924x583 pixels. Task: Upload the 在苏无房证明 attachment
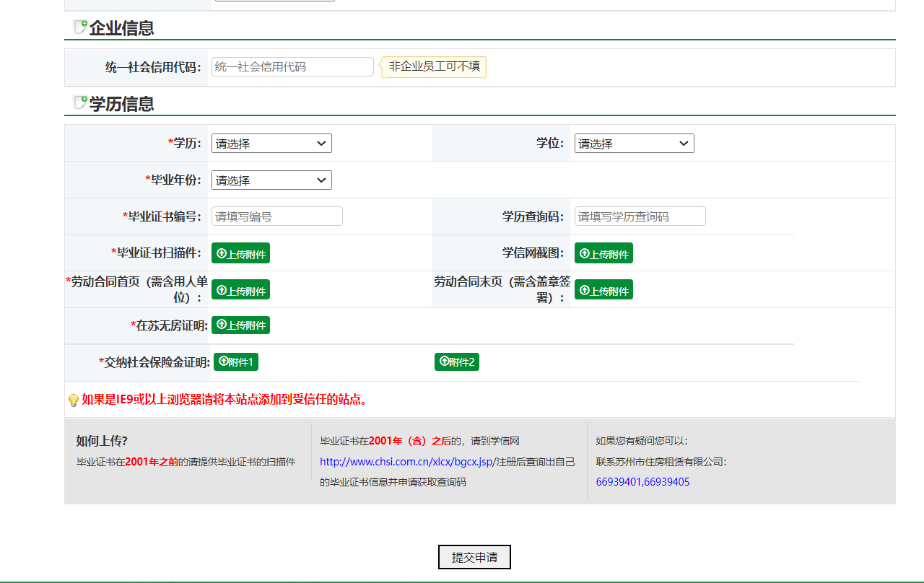tap(240, 325)
